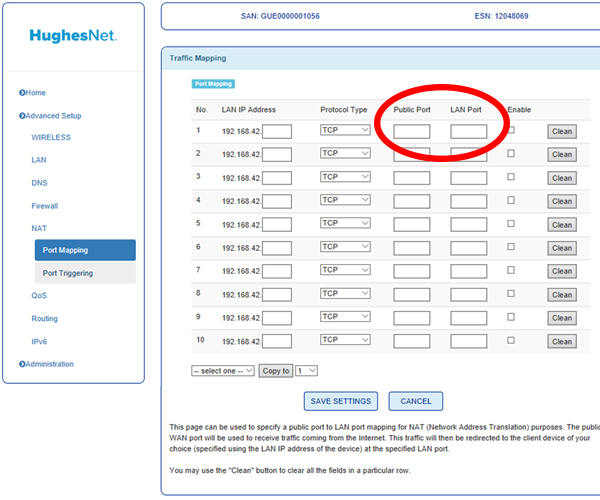Click the Clean button for row 2
The height and width of the screenshot is (500, 600).
(562, 155)
